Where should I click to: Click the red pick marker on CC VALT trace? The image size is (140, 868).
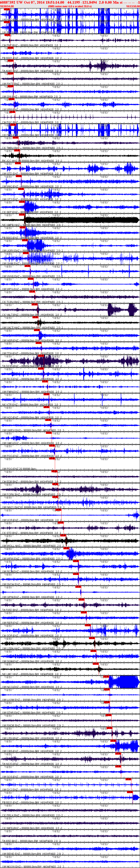[x=35, y=317]
